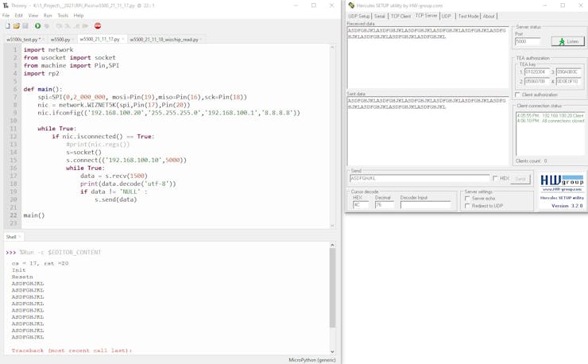Check the Redirect to UDP option
Viewport: 588px width, 364px height.
(468, 206)
